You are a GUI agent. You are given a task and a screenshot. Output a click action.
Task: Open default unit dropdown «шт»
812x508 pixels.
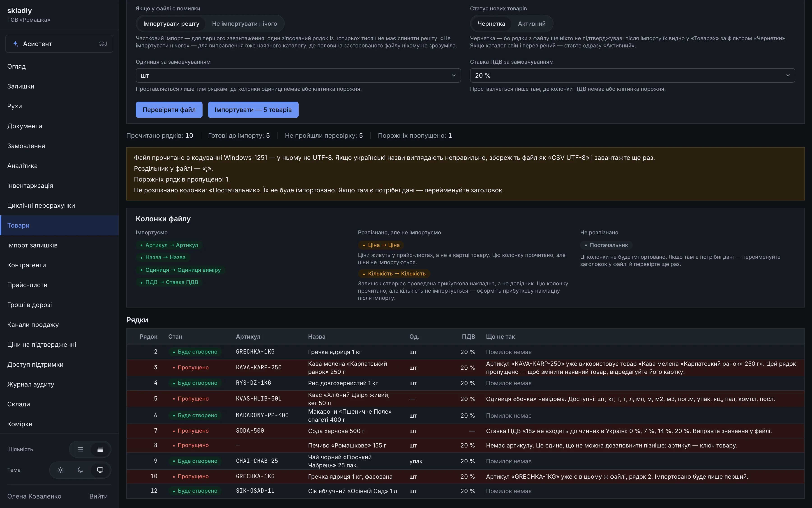(298, 76)
